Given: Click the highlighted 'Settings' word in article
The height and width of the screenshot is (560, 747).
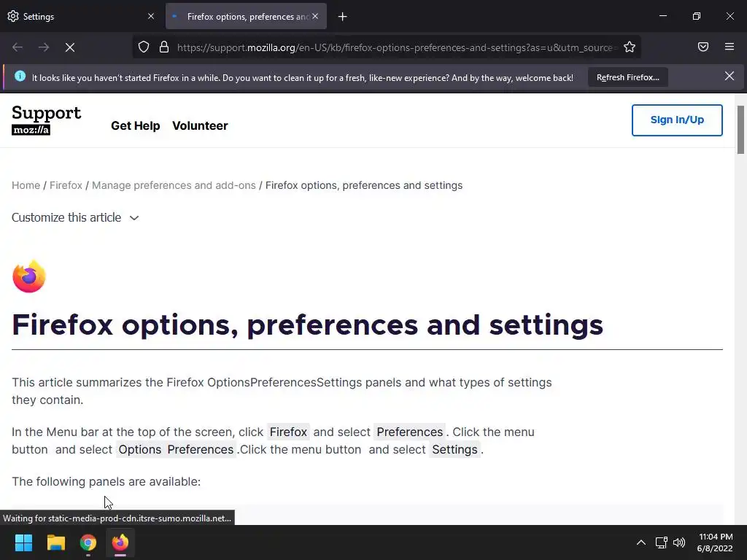Looking at the screenshot, I should click(454, 449).
